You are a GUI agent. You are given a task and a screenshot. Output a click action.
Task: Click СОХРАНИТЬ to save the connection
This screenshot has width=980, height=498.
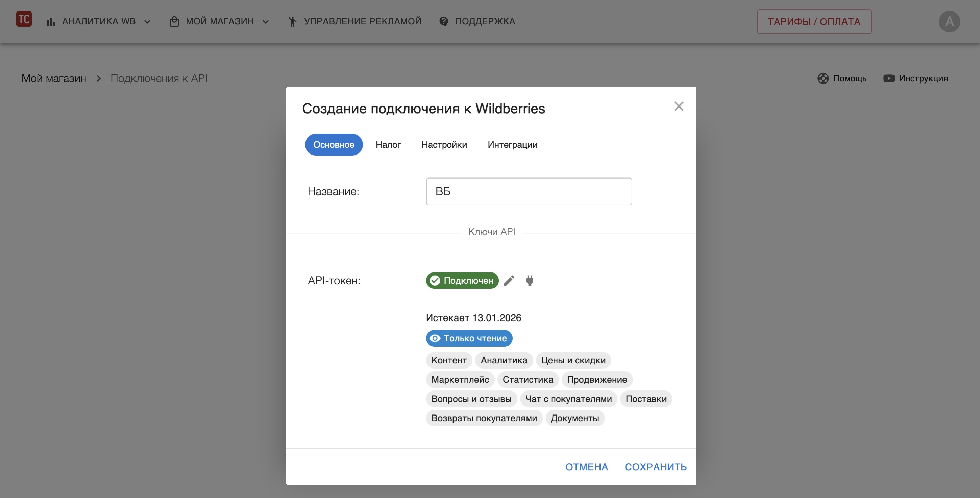[655, 467]
